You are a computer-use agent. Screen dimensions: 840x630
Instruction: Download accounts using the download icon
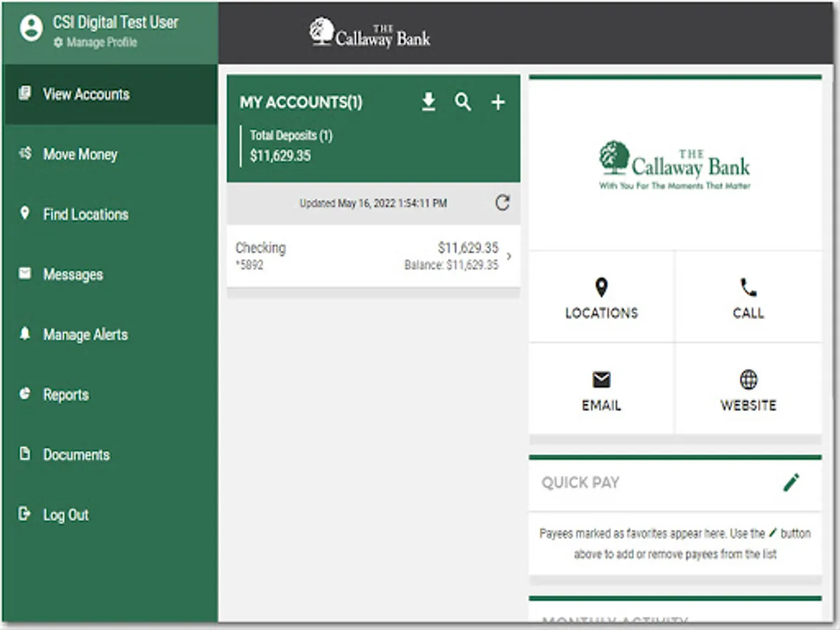tap(428, 102)
